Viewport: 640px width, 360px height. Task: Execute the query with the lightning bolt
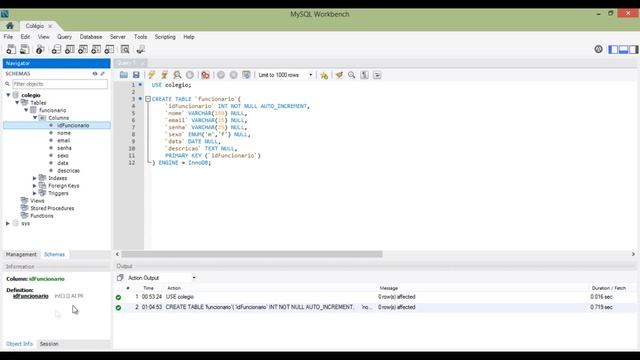click(152, 75)
